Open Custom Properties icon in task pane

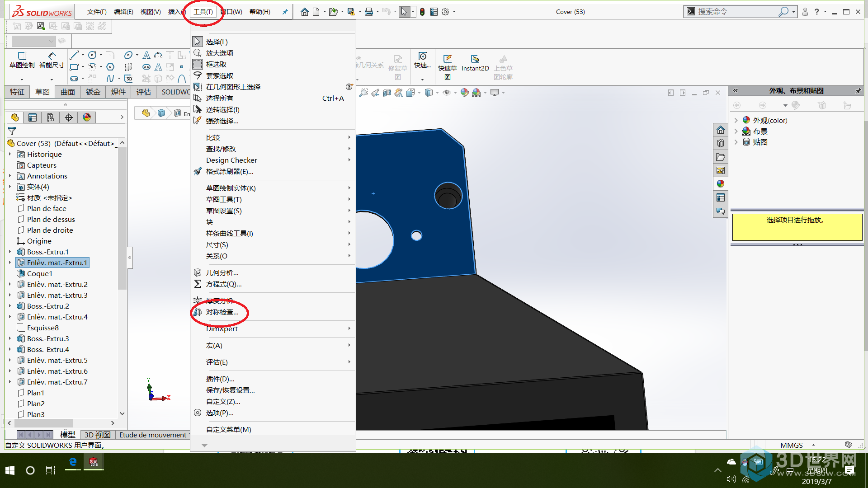click(x=721, y=197)
